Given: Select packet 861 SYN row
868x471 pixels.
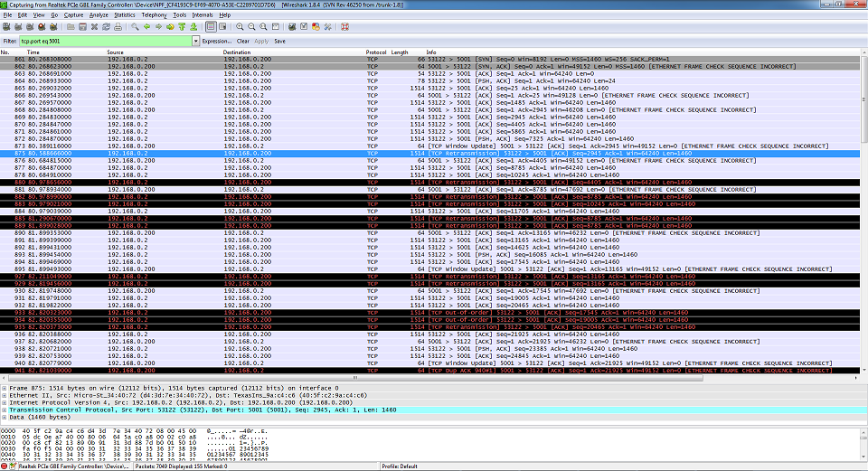Looking at the screenshot, I should pos(430,60).
